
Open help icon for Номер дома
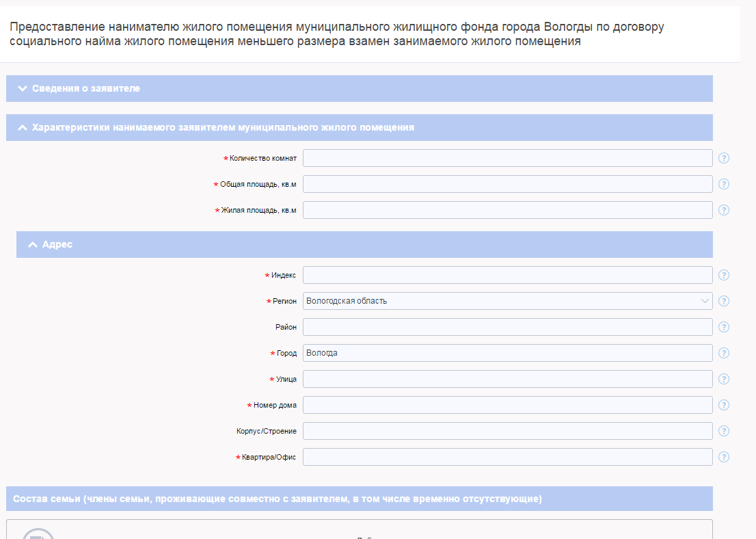724,405
